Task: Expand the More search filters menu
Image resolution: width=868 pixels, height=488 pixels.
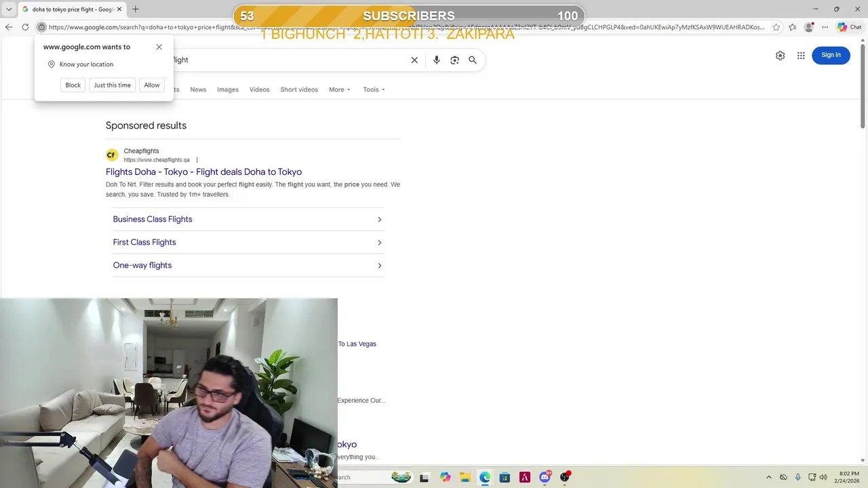Action: click(x=340, y=89)
